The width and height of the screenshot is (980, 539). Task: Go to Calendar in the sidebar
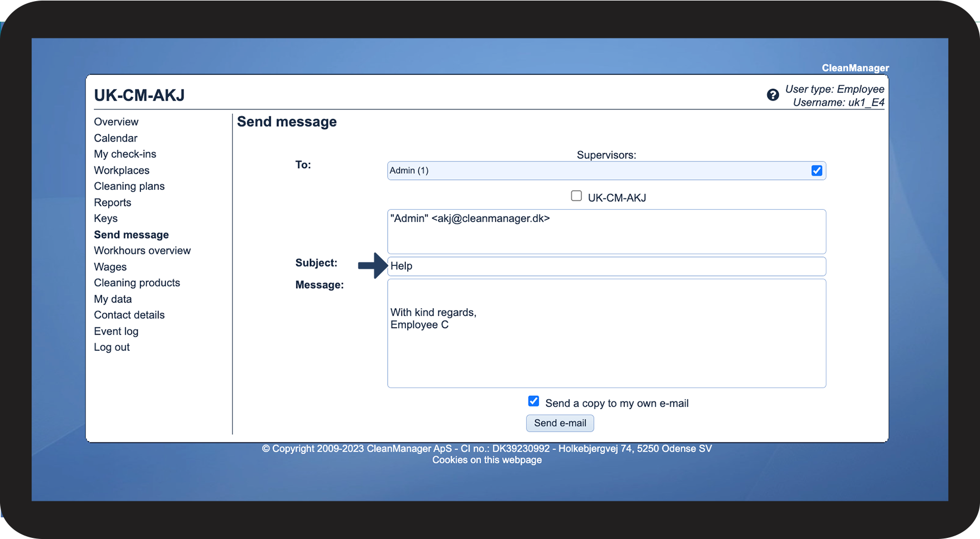point(115,138)
